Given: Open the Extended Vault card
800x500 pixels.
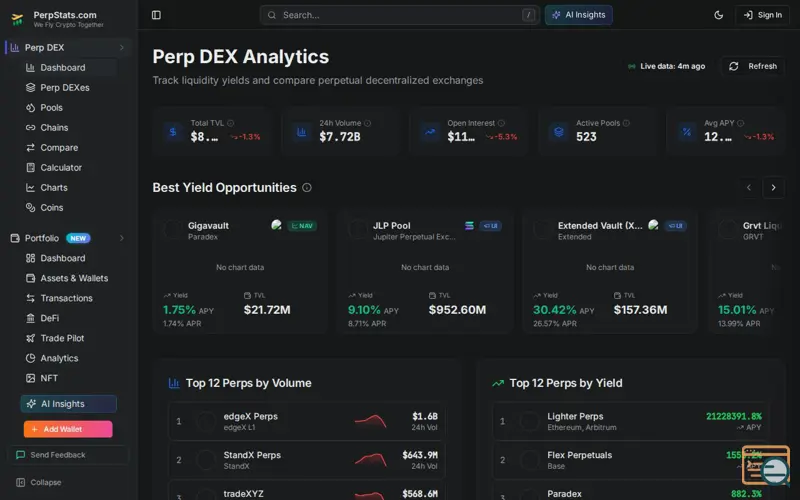Looking at the screenshot, I should coord(610,272).
